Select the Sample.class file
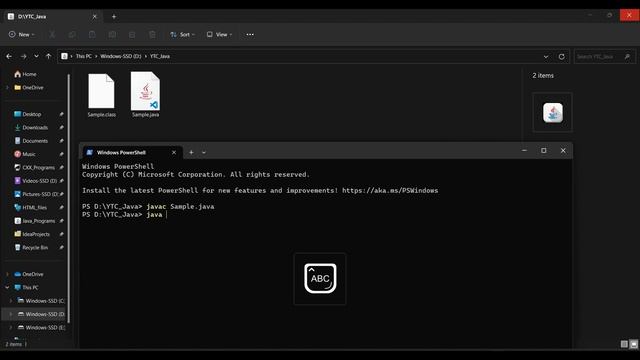This screenshot has width=640, height=360. [x=102, y=96]
